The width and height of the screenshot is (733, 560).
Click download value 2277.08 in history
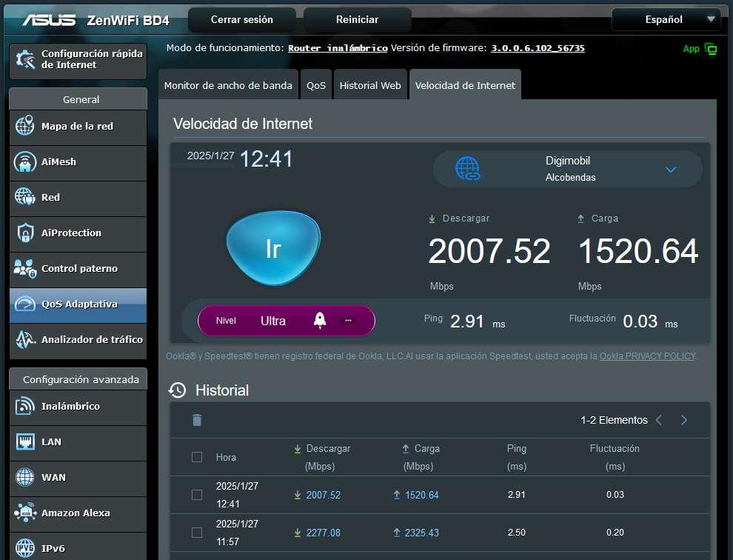tap(323, 533)
